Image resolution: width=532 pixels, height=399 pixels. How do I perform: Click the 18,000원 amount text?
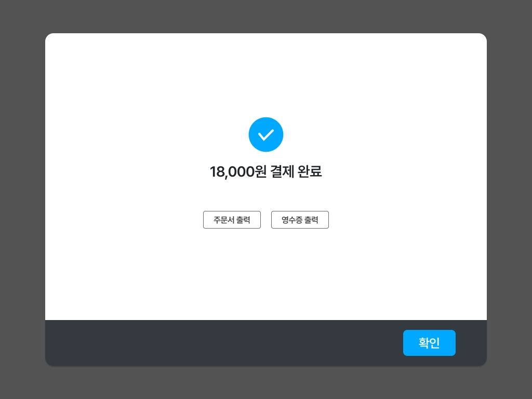coord(238,171)
